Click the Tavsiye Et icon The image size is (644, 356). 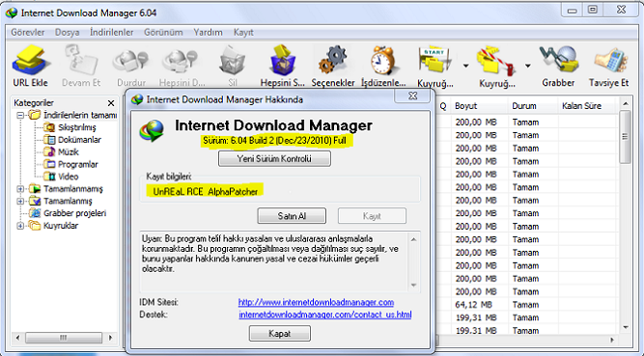610,61
